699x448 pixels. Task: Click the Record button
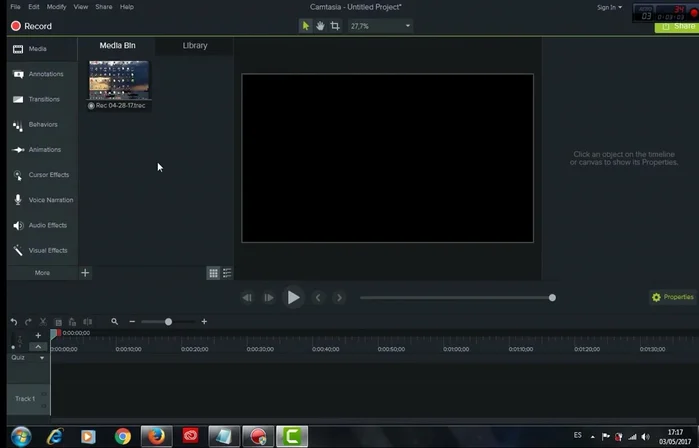pos(31,26)
